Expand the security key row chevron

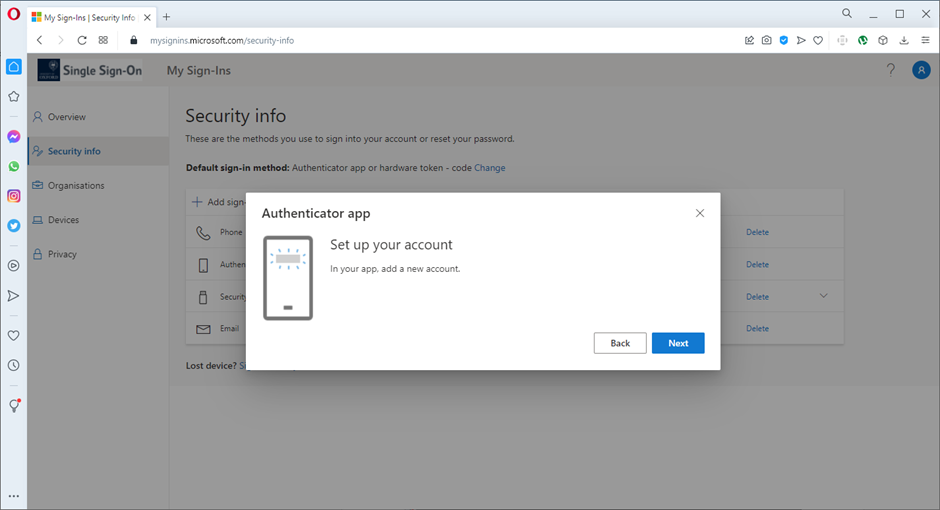pyautogui.click(x=824, y=296)
